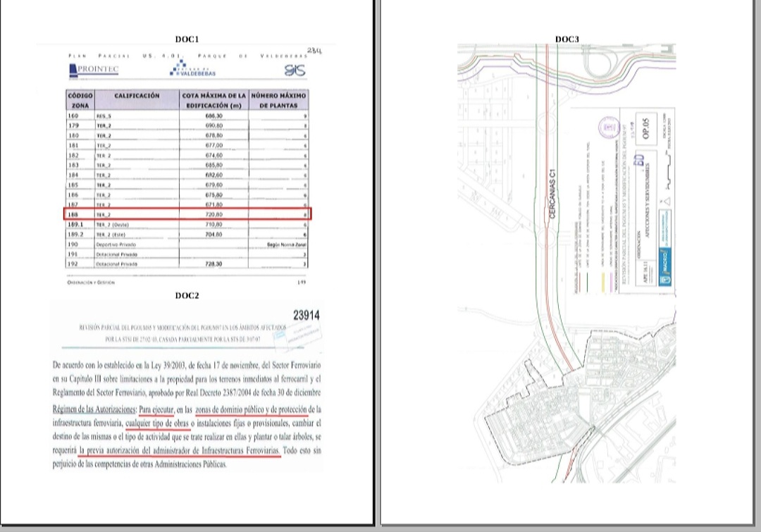The width and height of the screenshot is (761, 532).
Task: Select zone code 191
Action: (73, 254)
